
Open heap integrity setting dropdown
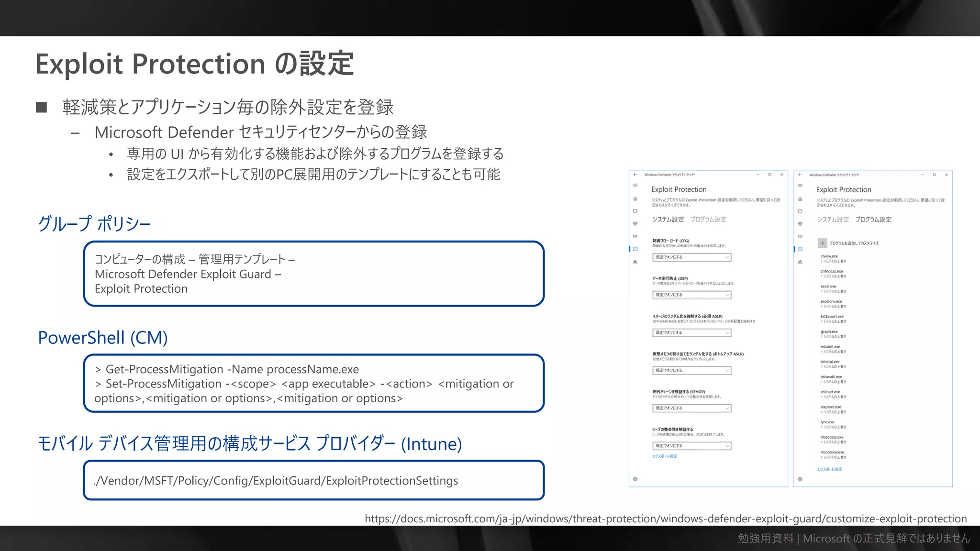pyautogui.click(x=692, y=446)
